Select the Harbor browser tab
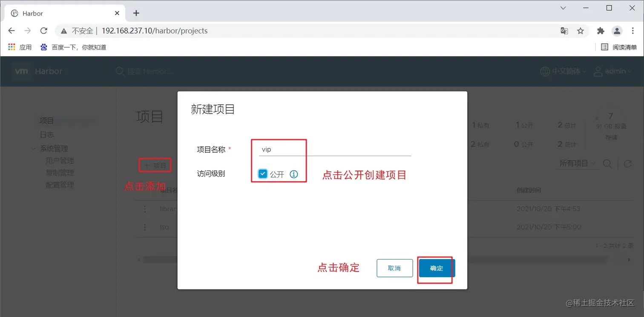644x317 pixels. (65, 13)
